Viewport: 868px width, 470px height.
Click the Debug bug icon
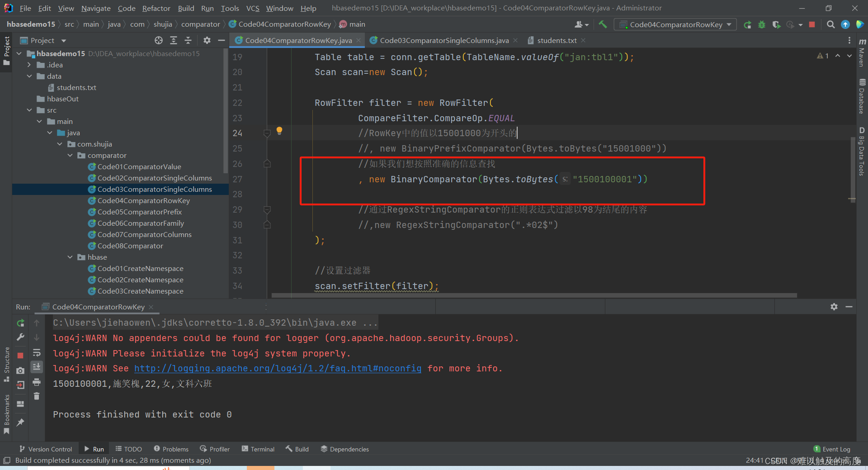[762, 24]
